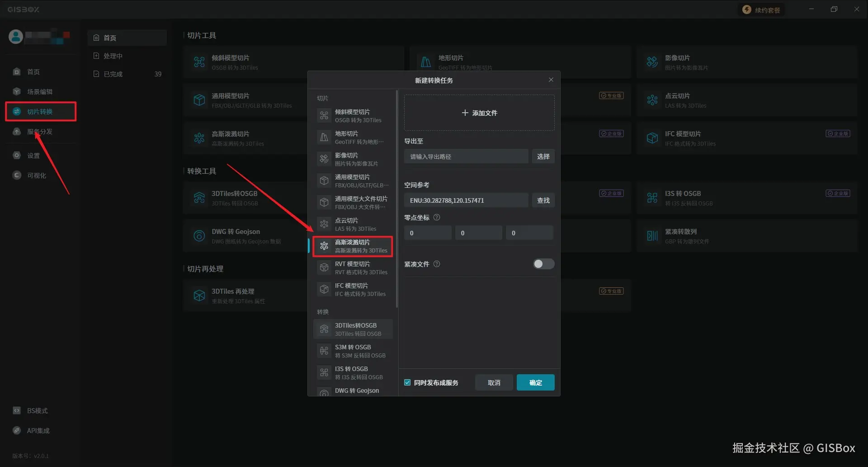The width and height of the screenshot is (868, 467).
Task: Open 点云切片 card in background
Action: pos(747,100)
